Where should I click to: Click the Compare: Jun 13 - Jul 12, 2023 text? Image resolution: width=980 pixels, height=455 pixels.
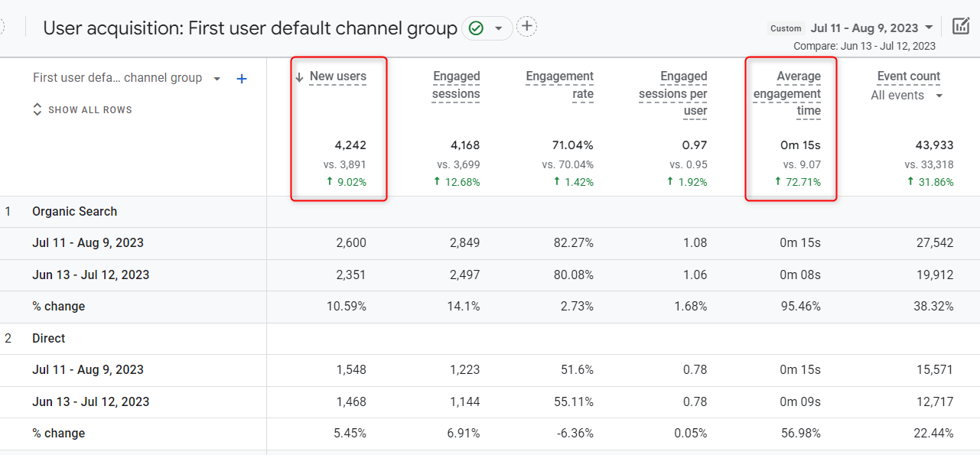[864, 46]
